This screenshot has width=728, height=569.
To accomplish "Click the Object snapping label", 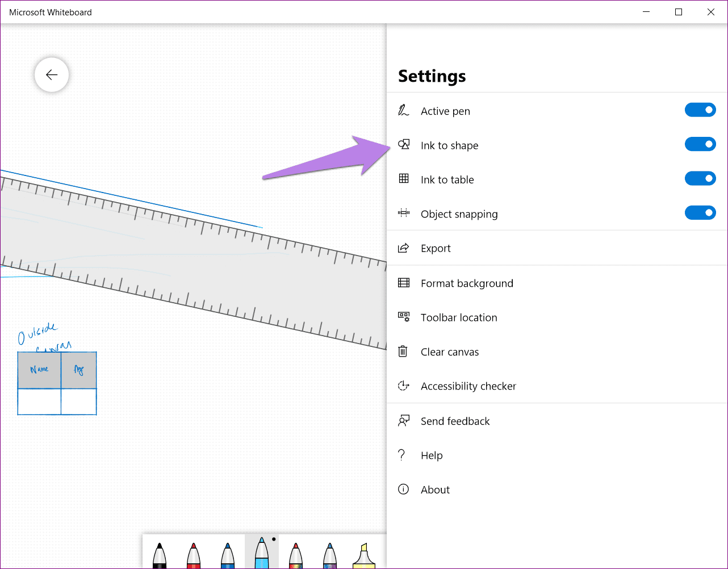I will click(x=459, y=214).
